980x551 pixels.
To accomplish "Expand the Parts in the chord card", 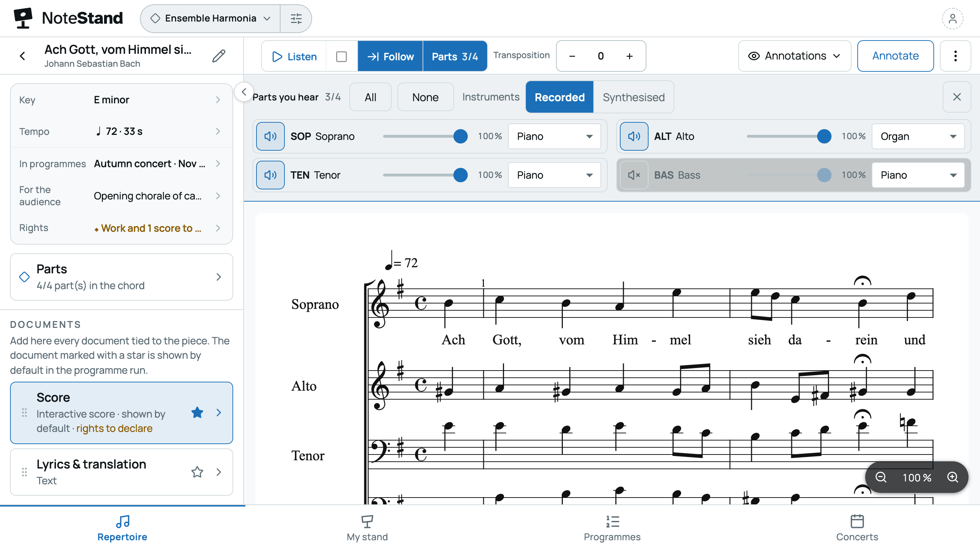I will pyautogui.click(x=121, y=277).
